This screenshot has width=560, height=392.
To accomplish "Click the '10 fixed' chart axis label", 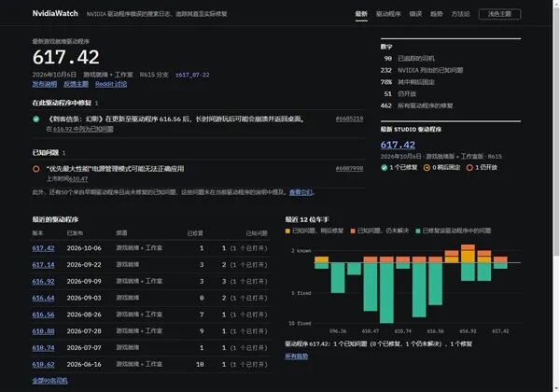I will pyautogui.click(x=300, y=324).
